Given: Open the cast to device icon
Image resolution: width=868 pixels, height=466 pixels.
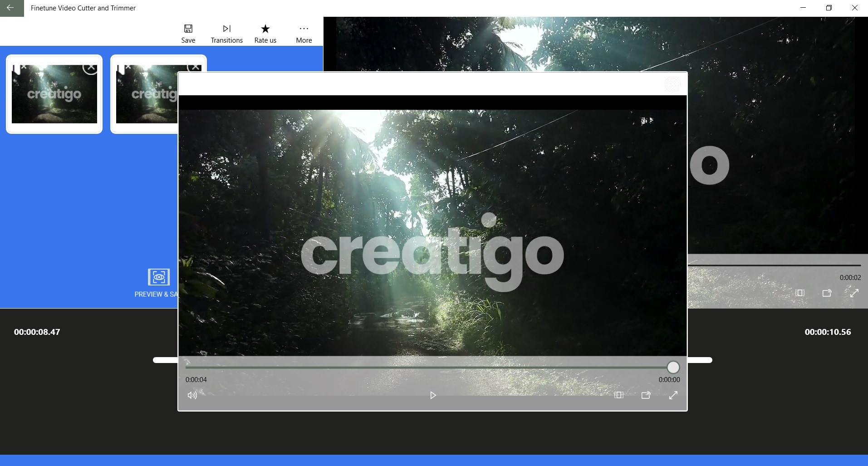Looking at the screenshot, I should 646,395.
